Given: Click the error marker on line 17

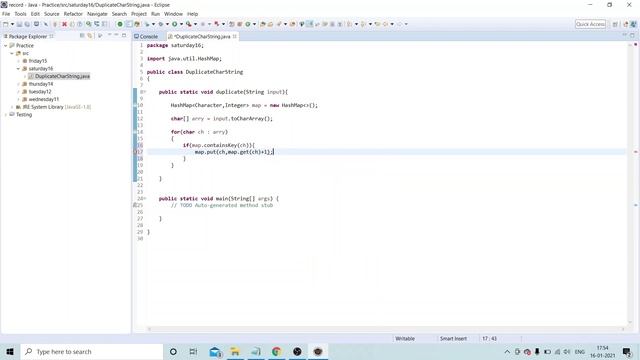Looking at the screenshot, I should click(x=135, y=152).
